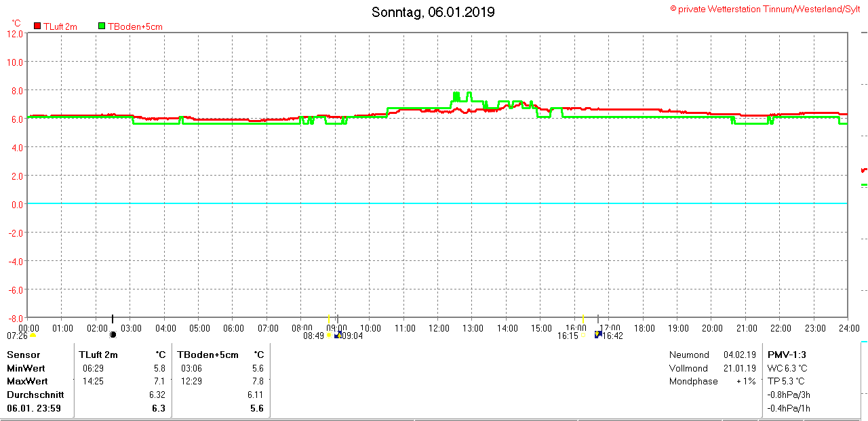The height and width of the screenshot is (421, 868).
Task: Click the 18:00 tick label on time axis
Action: [x=644, y=328]
